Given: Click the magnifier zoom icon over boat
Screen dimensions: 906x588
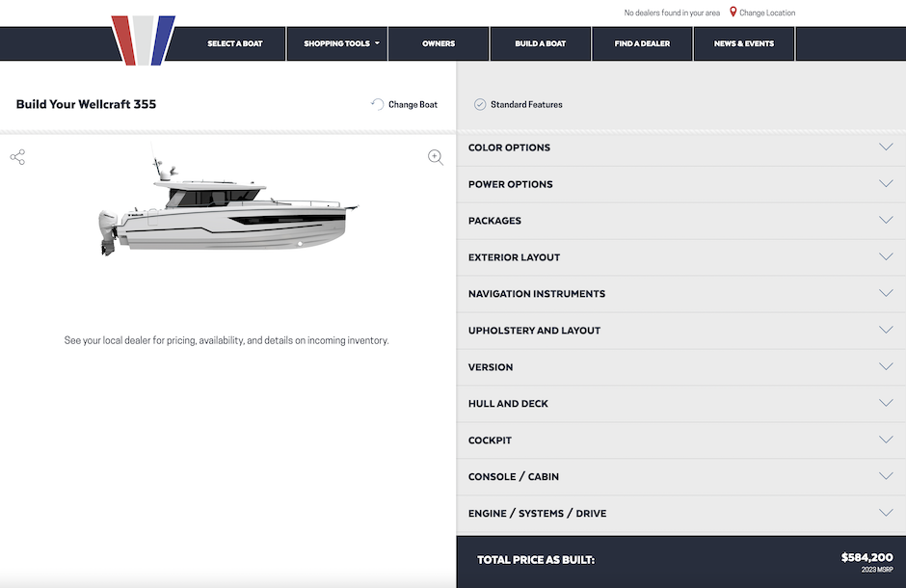Looking at the screenshot, I should (436, 157).
